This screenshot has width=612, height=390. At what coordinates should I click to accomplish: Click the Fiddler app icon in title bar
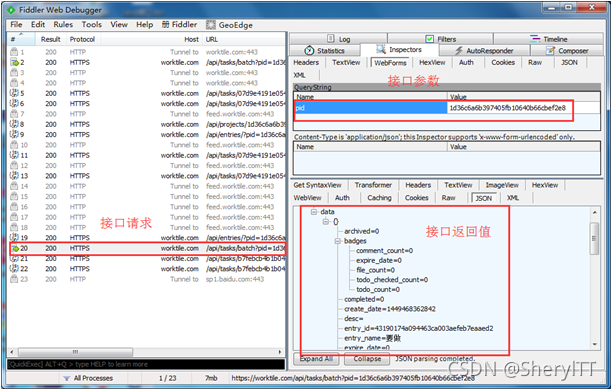pos(12,10)
